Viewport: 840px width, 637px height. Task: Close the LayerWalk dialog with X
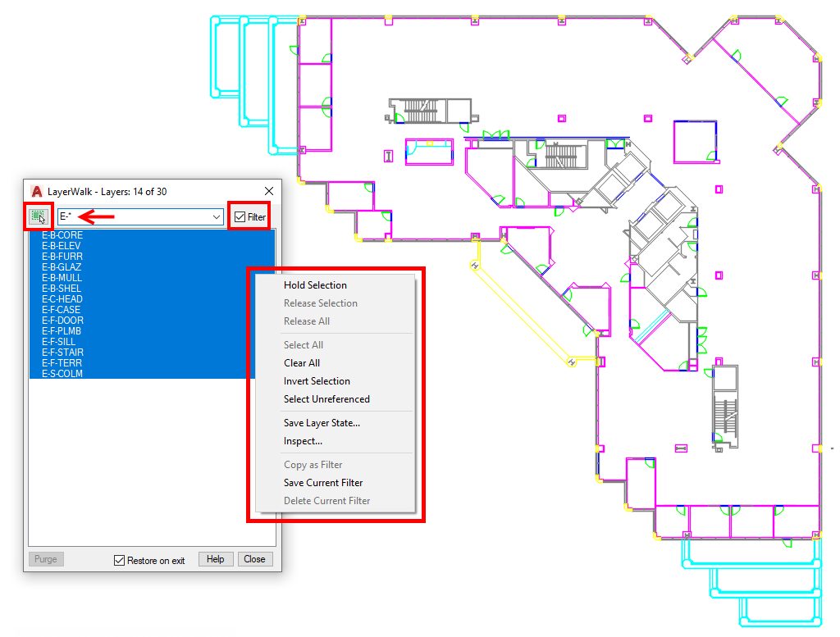(269, 191)
